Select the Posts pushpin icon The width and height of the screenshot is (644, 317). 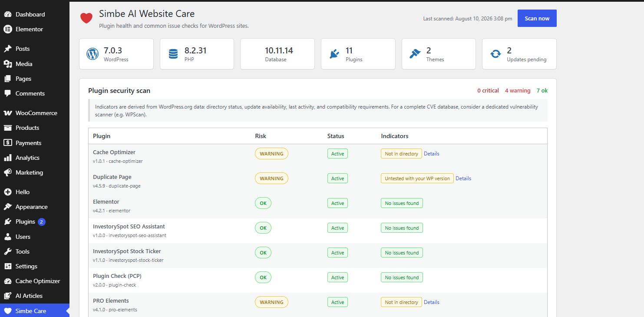[7, 49]
